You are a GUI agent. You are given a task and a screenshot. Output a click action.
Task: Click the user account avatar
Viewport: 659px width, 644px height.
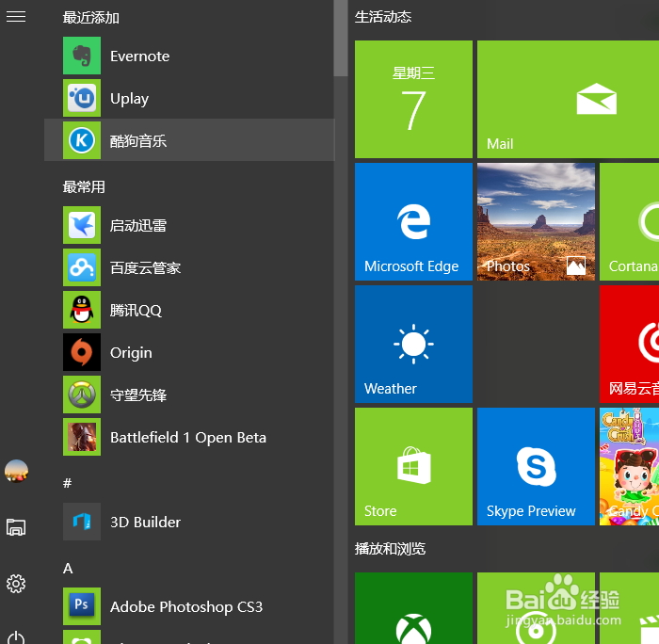coord(16,471)
